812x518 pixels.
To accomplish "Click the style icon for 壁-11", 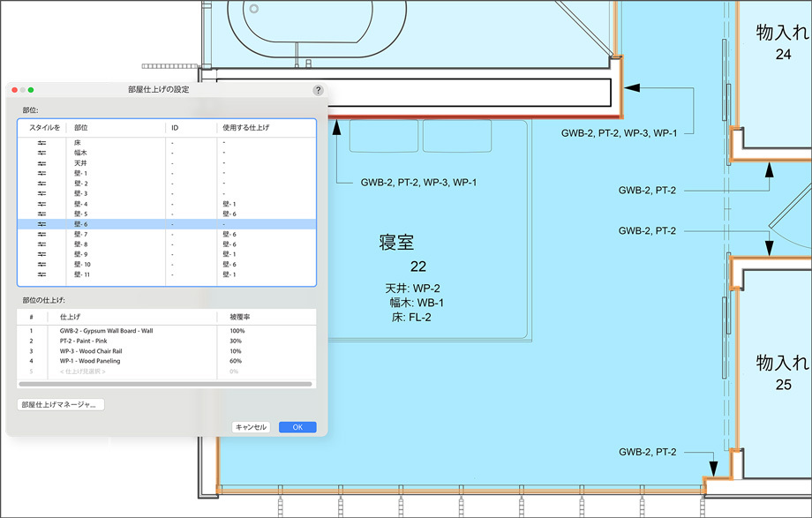I will tap(41, 274).
